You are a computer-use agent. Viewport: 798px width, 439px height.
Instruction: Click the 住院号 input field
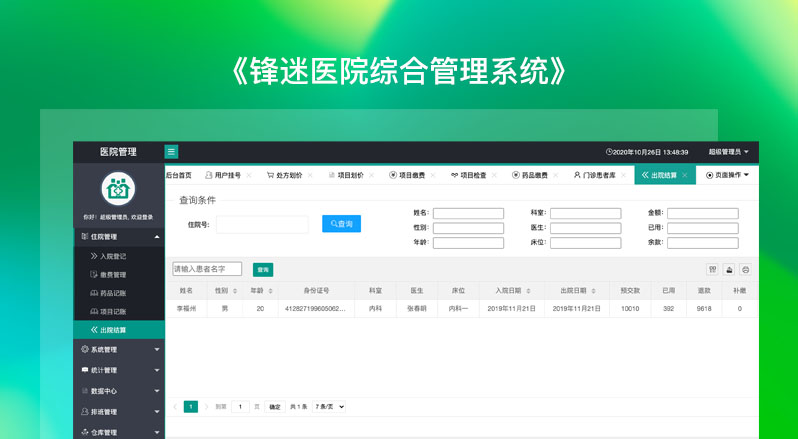tap(262, 224)
